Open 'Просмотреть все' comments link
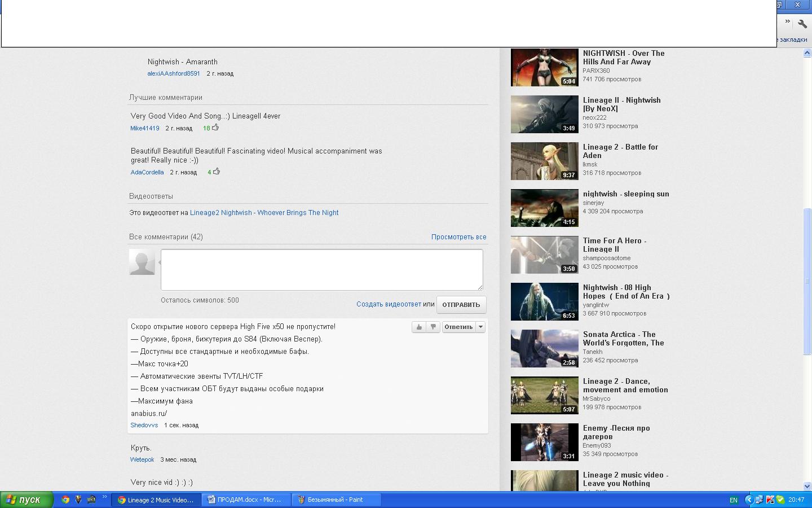This screenshot has width=812, height=508. click(458, 237)
